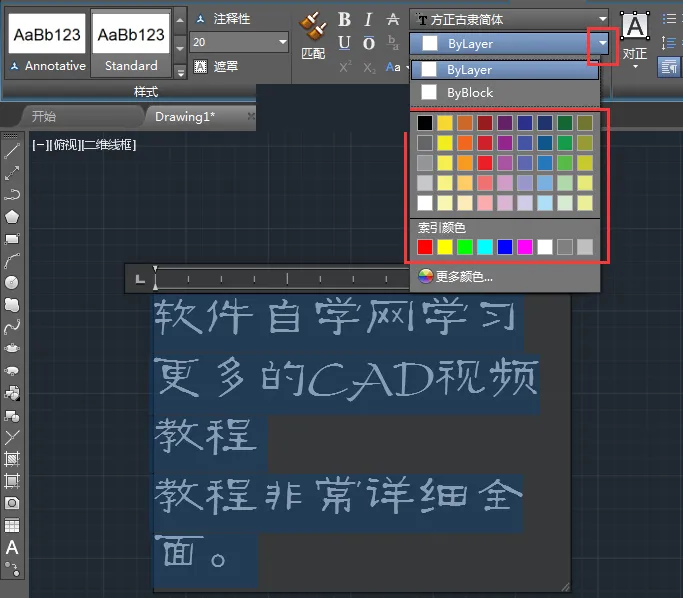Open the 样式 panel title
The height and width of the screenshot is (598, 683).
146,91
